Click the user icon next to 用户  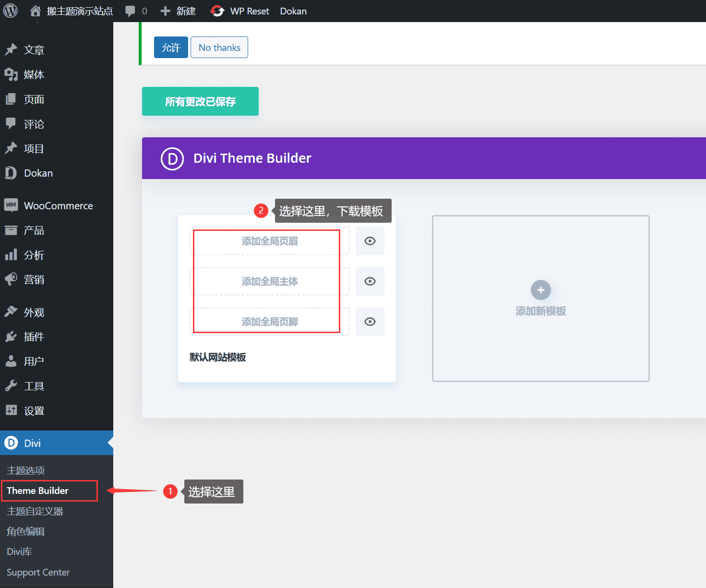[x=11, y=361]
